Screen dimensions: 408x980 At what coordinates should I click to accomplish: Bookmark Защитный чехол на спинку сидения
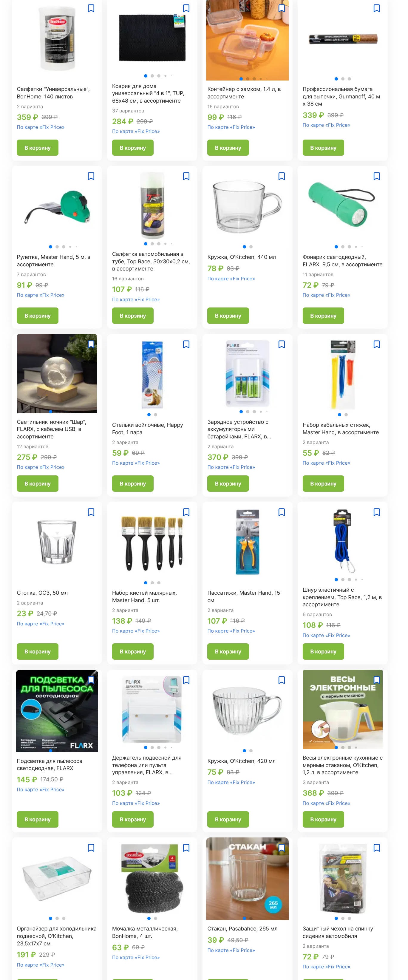click(x=377, y=848)
